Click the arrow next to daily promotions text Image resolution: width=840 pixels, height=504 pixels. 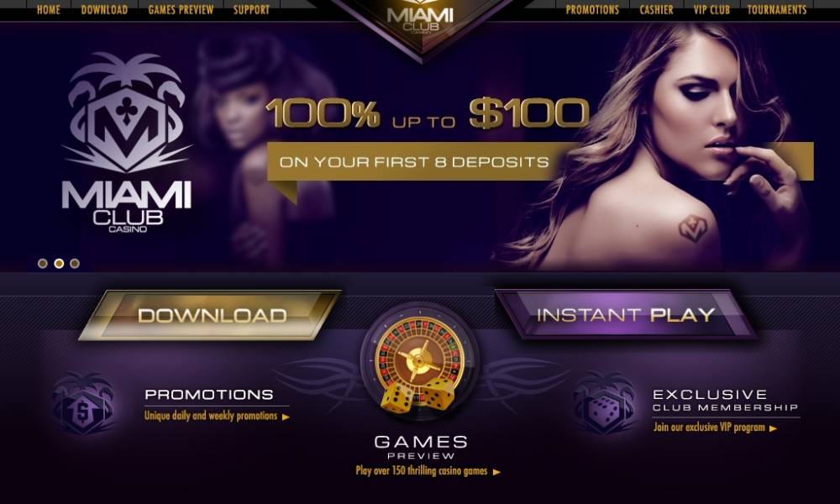(286, 417)
